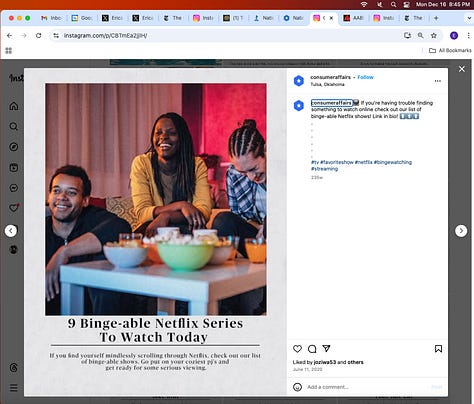Open the Tulsa, Oklahoma location link
This screenshot has width=474, height=404.
327,84
